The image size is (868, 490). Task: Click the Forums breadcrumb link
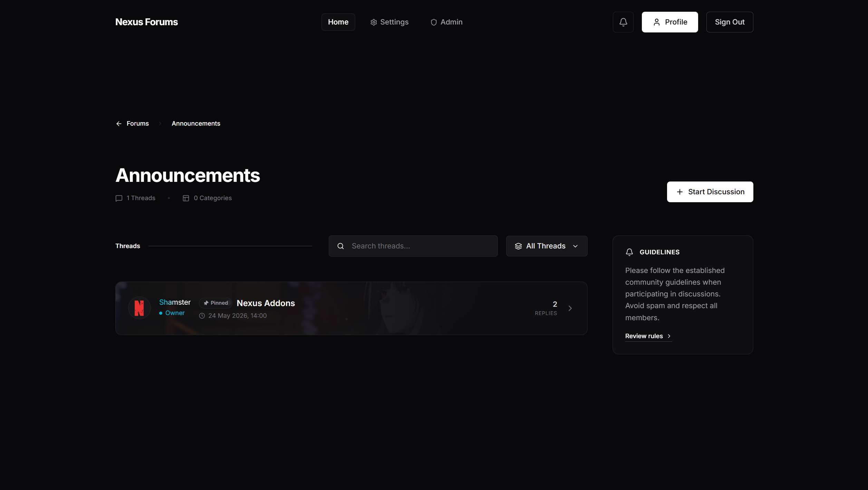(137, 124)
